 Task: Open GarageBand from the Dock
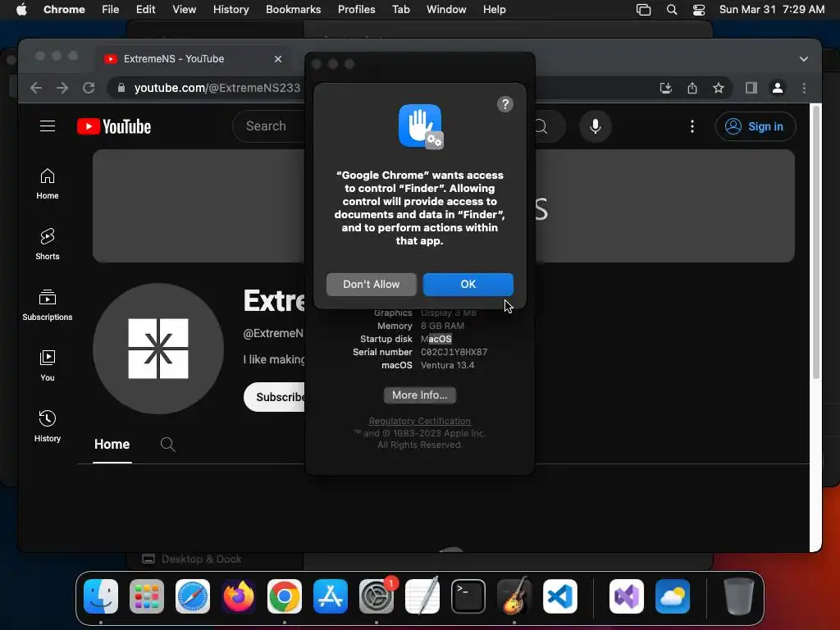coord(514,596)
